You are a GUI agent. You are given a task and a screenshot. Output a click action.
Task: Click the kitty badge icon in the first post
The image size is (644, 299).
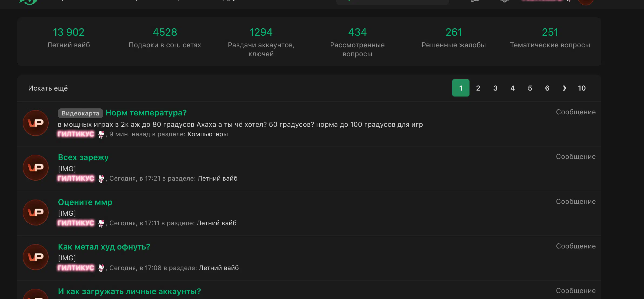click(101, 134)
